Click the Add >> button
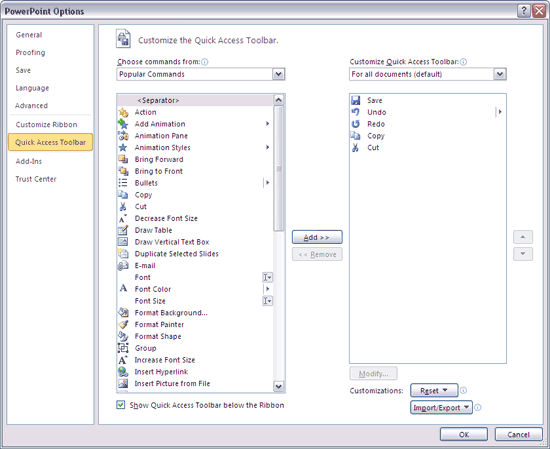Image resolution: width=550 pixels, height=449 pixels. 317,237
